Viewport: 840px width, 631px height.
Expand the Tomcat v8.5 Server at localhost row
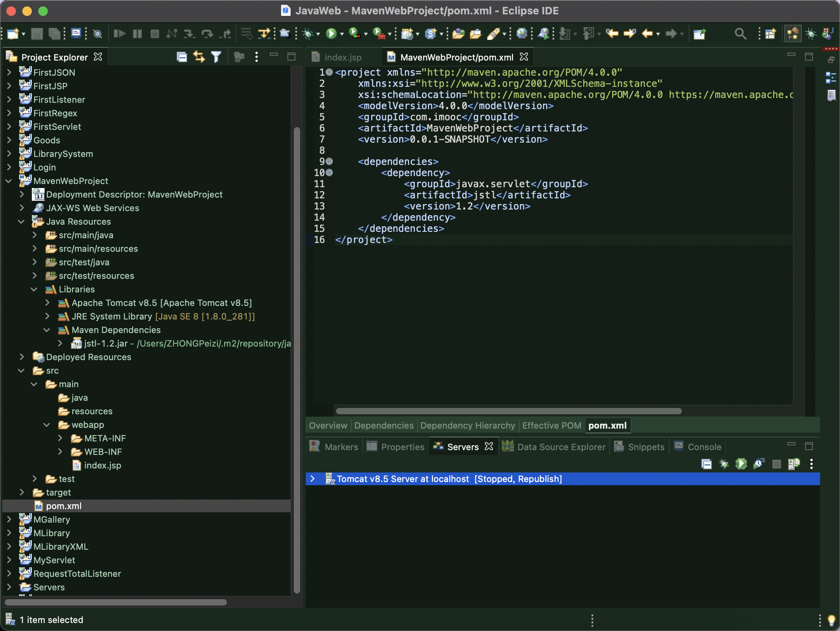pyautogui.click(x=313, y=479)
